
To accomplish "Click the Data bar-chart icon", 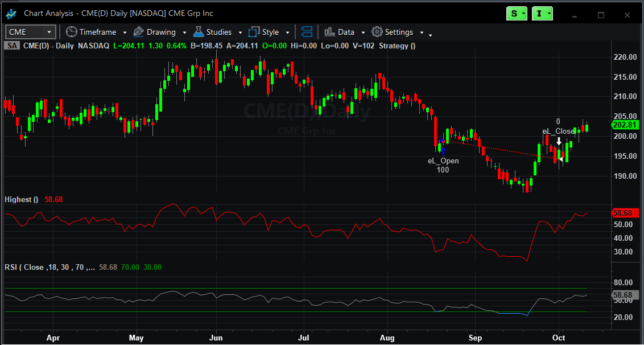I will 329,32.
